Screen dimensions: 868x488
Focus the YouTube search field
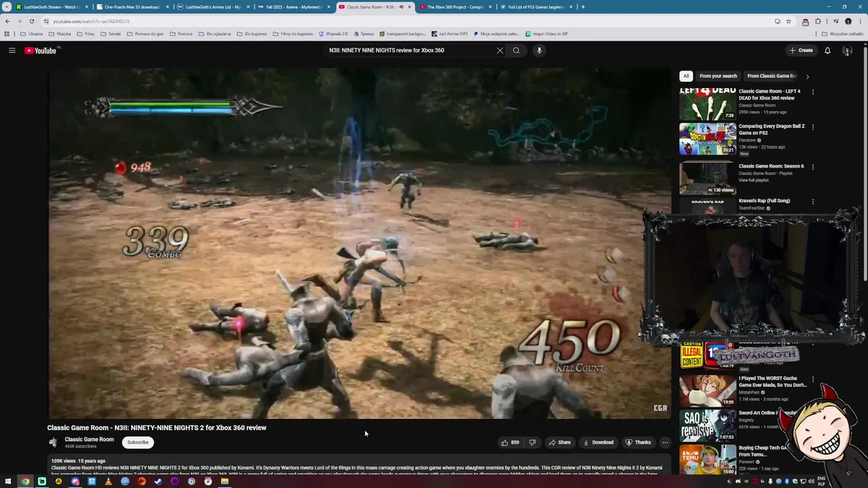click(410, 50)
